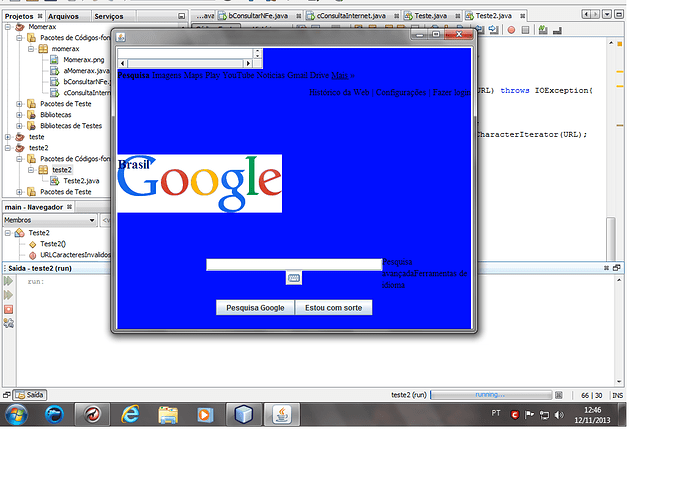The height and width of the screenshot is (500, 690).
Task: Expand the Bibliotecas de Testes node
Action: tap(19, 126)
